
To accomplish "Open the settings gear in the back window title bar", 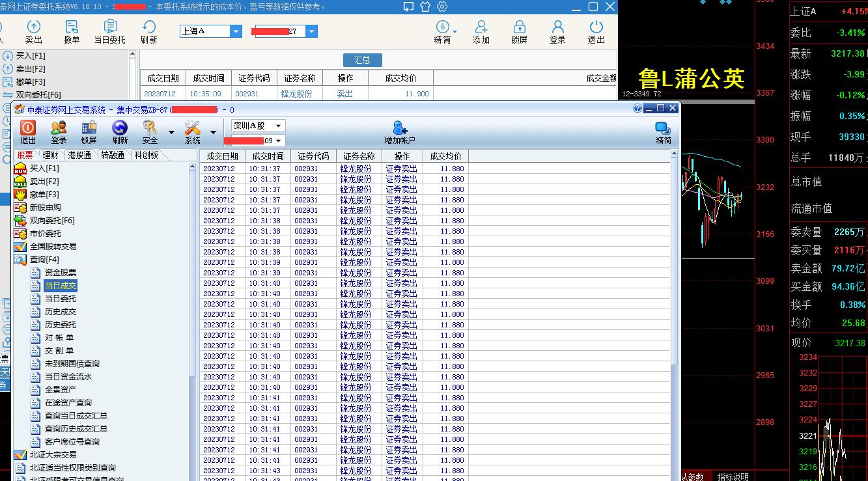I will 442,7.
